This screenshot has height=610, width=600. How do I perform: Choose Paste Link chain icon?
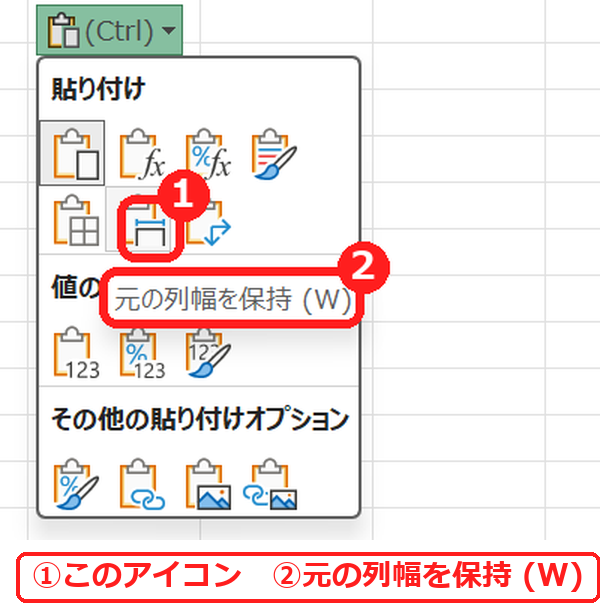pos(141,484)
